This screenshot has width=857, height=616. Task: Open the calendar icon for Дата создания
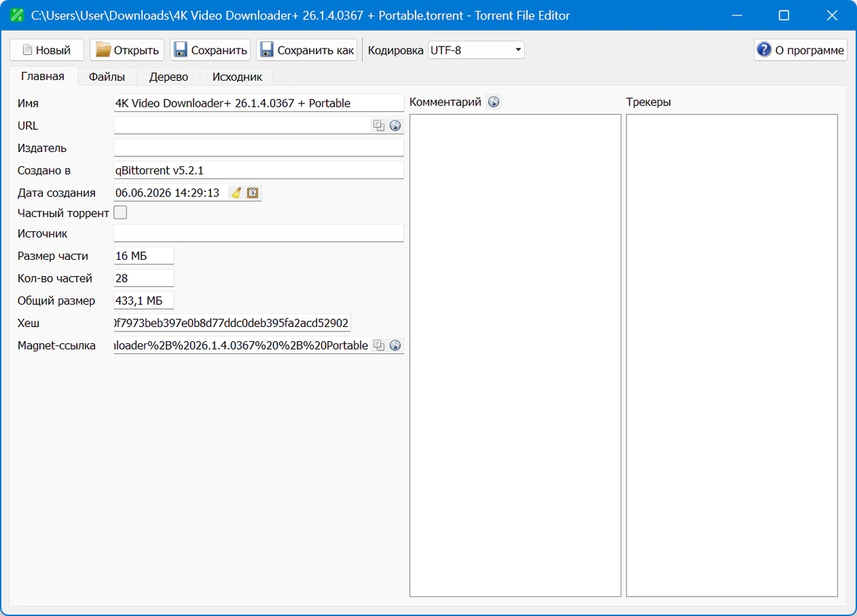252,192
